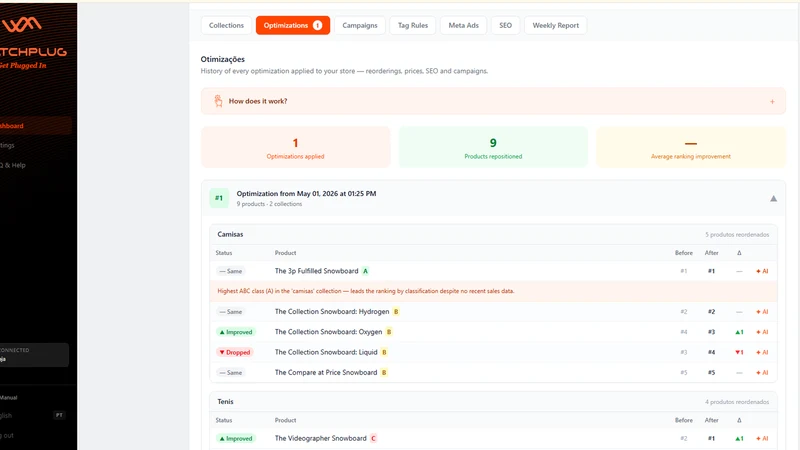Click '4 produtos reordenados' label in Tenis
The width and height of the screenshot is (800, 450).
[x=737, y=402]
